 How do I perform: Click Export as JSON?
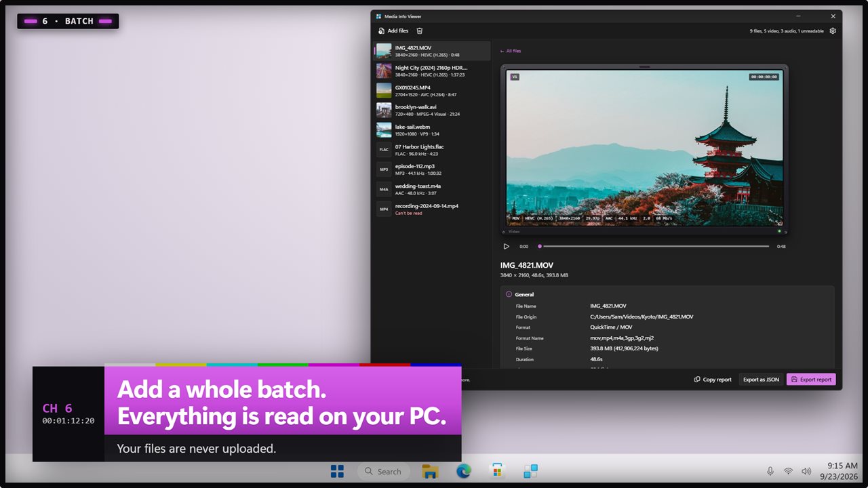pyautogui.click(x=761, y=380)
